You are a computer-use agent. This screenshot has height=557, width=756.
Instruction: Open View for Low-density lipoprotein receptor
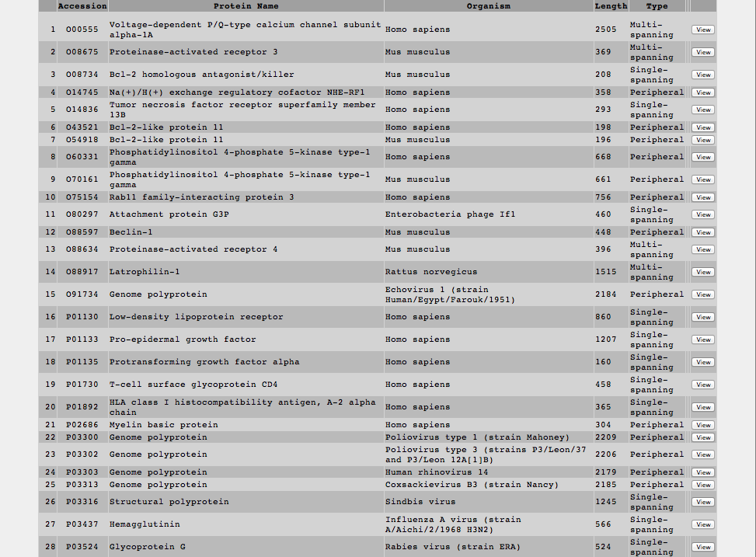[702, 317]
